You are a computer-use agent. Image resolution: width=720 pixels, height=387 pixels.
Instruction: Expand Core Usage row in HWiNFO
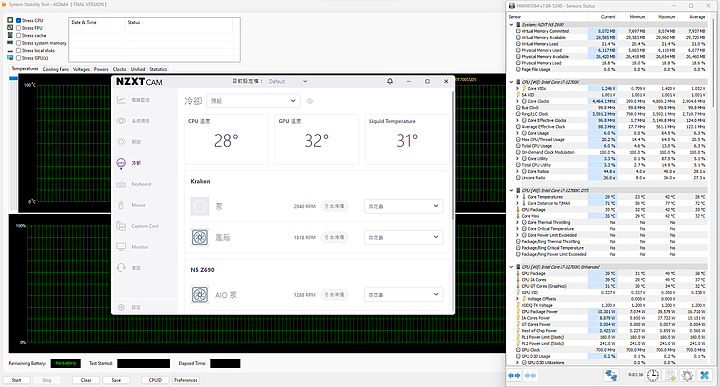(518, 133)
